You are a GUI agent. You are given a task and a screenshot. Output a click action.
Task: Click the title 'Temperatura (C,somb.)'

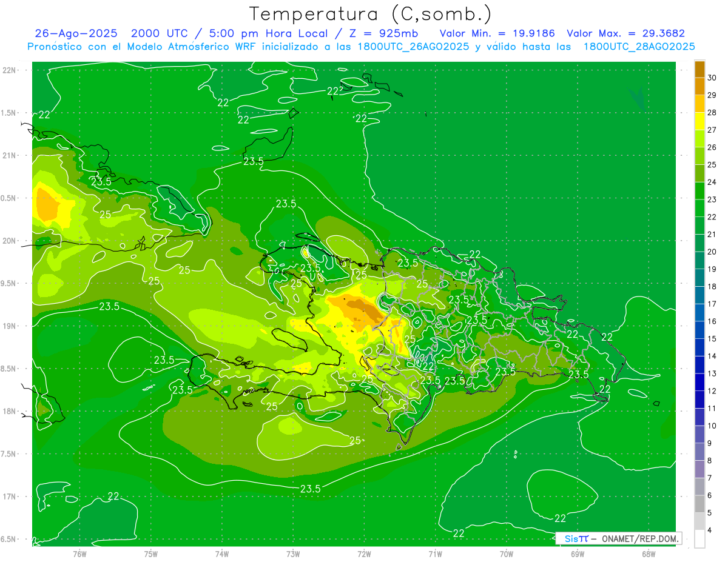pyautogui.click(x=371, y=14)
